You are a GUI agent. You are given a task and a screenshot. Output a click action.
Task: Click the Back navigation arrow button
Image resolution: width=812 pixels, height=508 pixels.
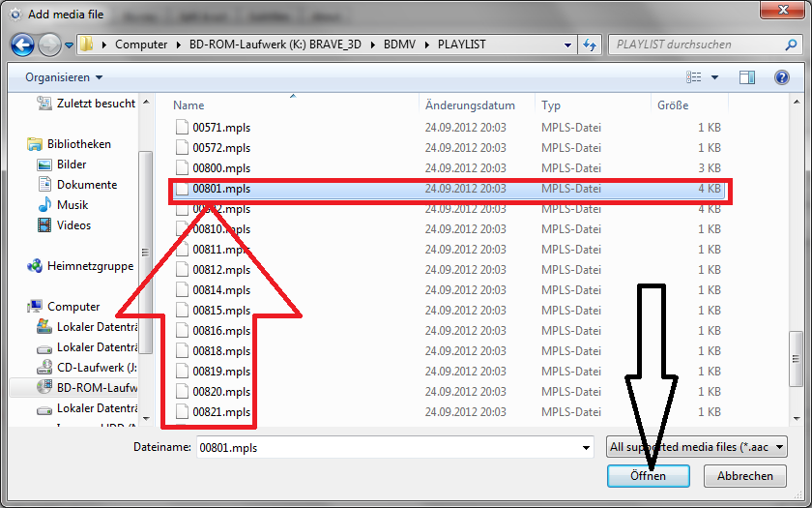23,45
